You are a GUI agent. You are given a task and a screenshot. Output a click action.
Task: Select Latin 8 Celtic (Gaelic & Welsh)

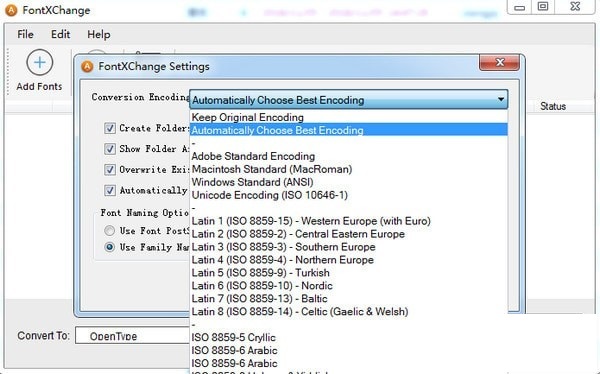point(349,312)
